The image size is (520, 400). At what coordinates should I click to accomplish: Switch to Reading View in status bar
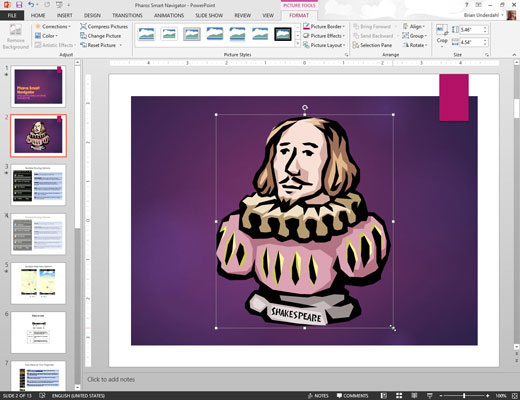tap(414, 396)
